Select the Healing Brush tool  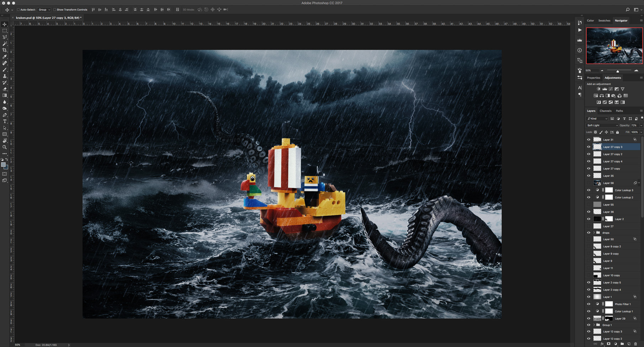[5, 63]
